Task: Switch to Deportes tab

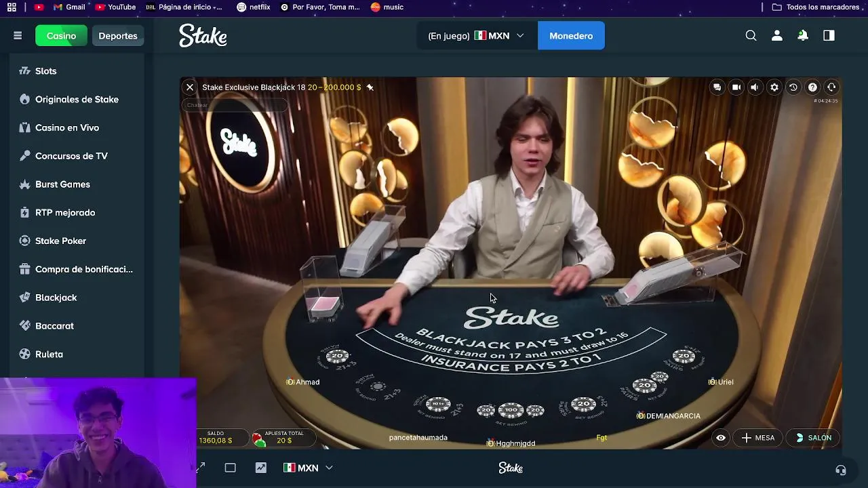Action: coord(118,36)
